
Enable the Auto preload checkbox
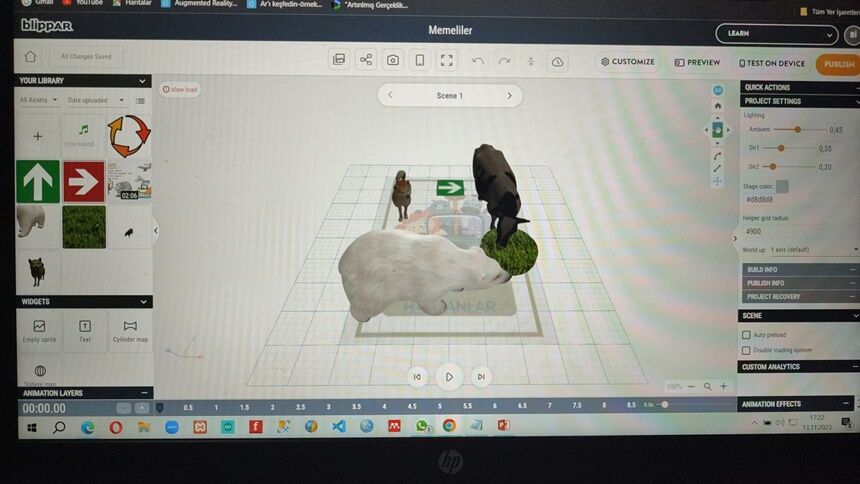pyautogui.click(x=746, y=335)
